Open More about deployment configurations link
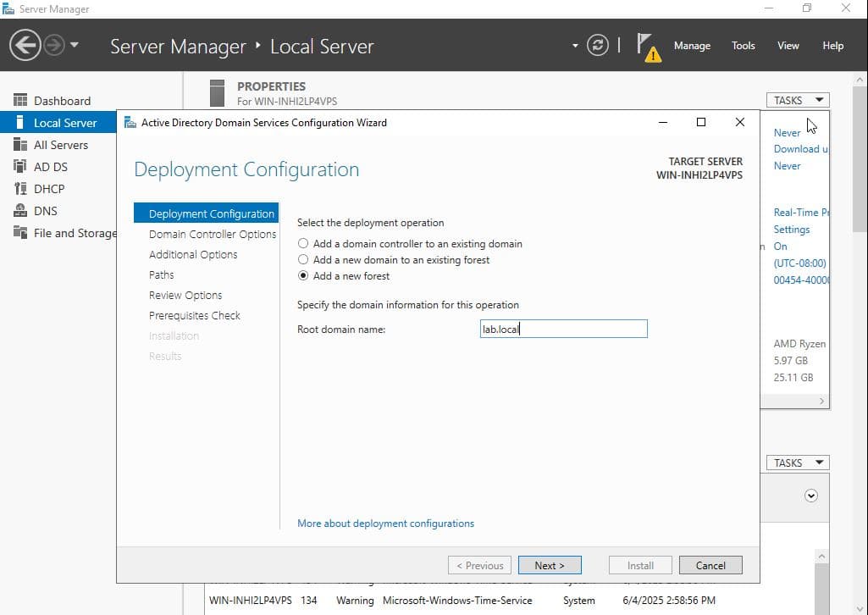The height and width of the screenshot is (615, 868). tap(385, 524)
